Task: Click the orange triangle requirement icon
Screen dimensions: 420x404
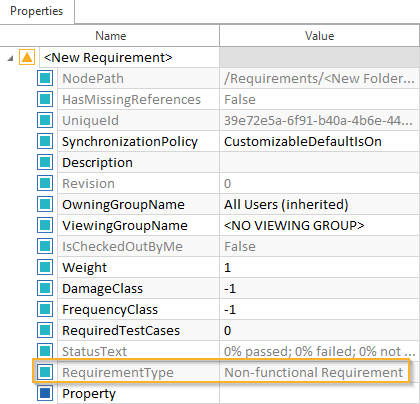Action: point(27,57)
